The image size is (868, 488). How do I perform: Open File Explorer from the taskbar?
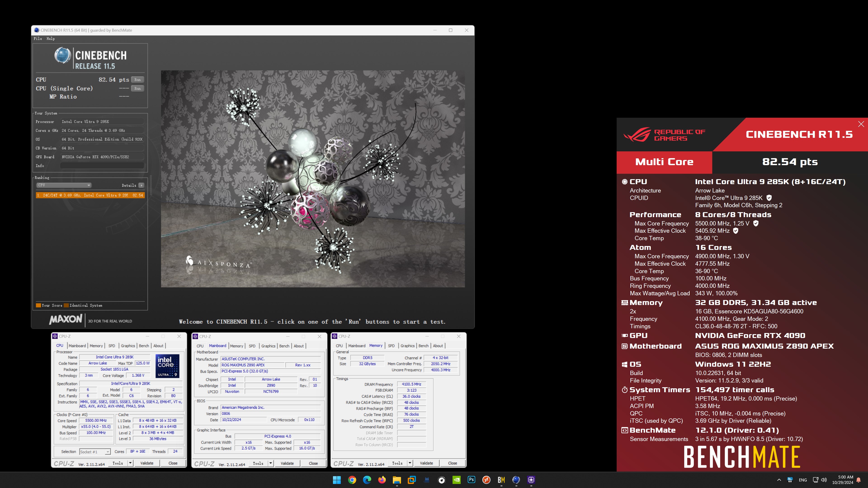point(397,480)
